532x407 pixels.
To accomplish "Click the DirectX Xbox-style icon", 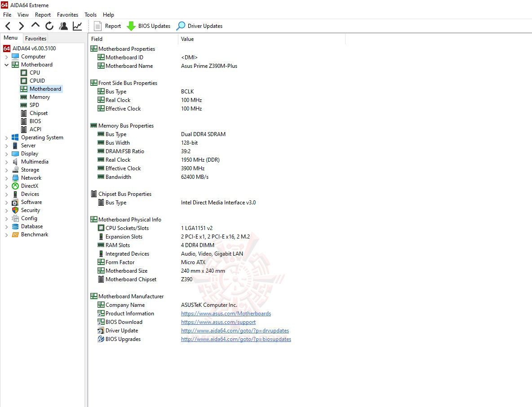I will tap(15, 186).
